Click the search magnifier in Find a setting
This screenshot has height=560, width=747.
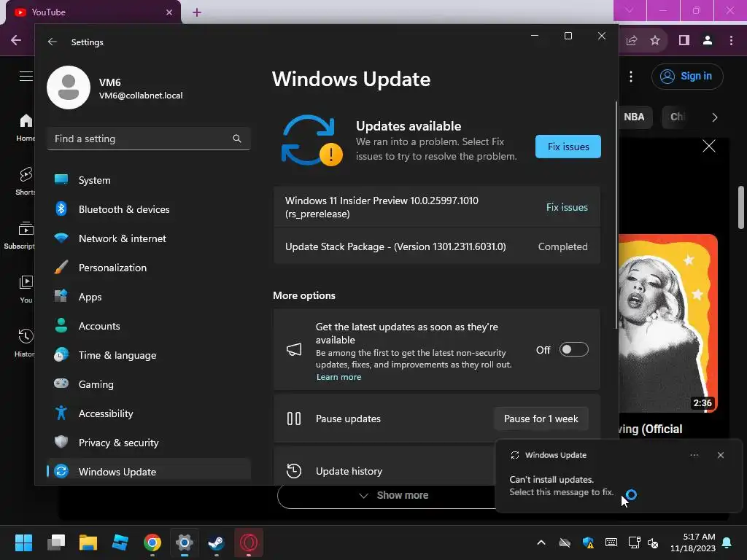237,139
